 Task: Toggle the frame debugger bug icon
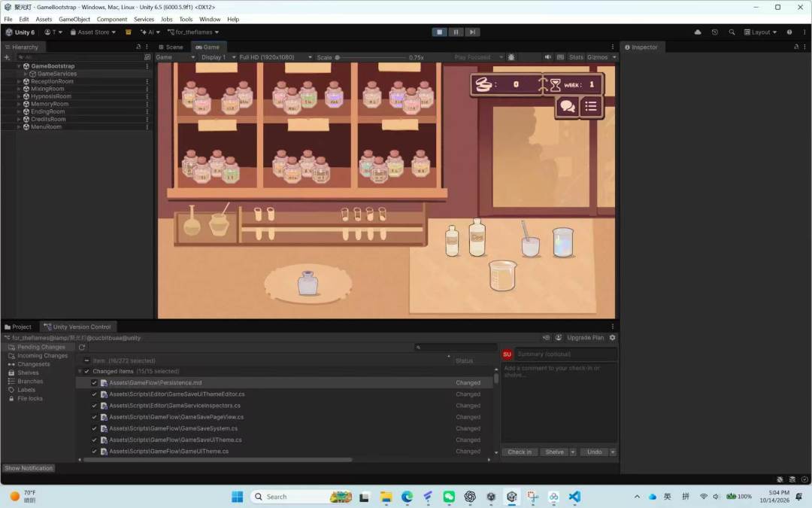pos(511,57)
